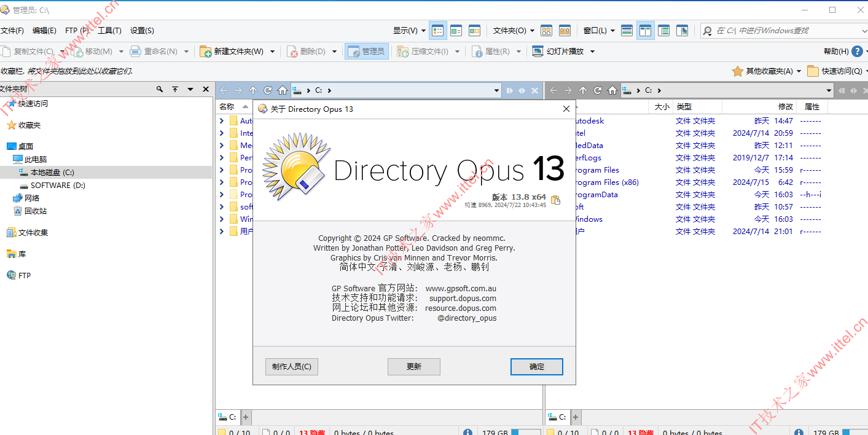Viewport: 868px width, 435px height.
Task: Select the 管理员 (Administrator) toolbar icon
Action: [367, 51]
